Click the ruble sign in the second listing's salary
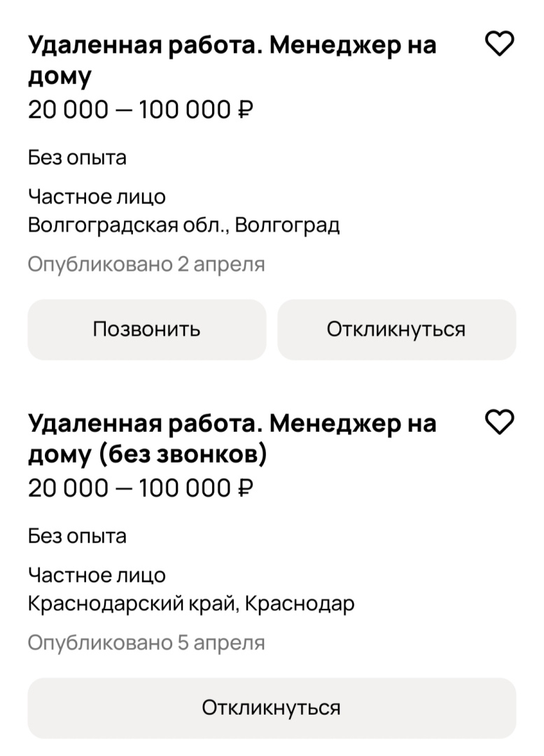The height and width of the screenshot is (756, 544). click(245, 489)
